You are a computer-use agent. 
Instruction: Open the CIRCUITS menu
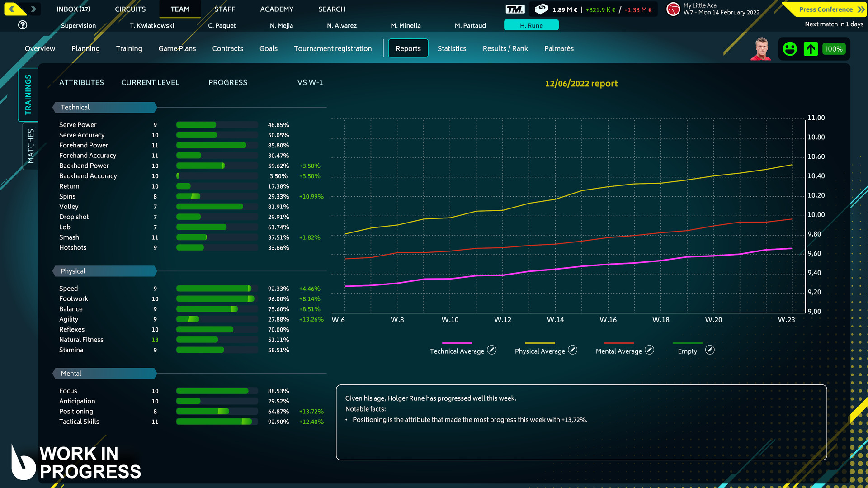(130, 9)
